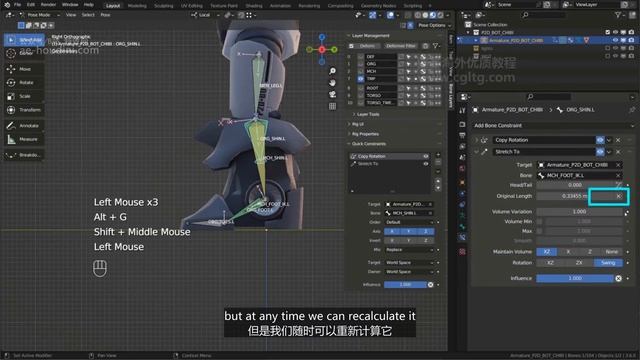Open Tool properties tab in Properties editor
Viewport: 640px width, 360px height.
[x=462, y=111]
